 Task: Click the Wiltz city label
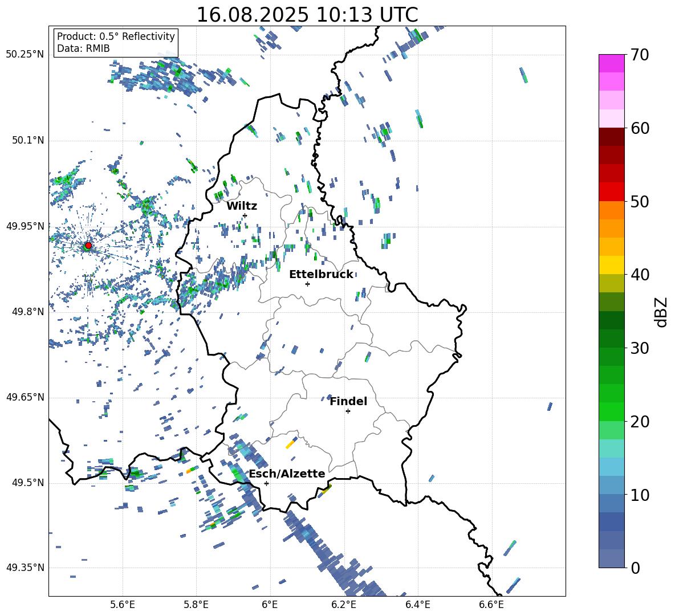[242, 206]
